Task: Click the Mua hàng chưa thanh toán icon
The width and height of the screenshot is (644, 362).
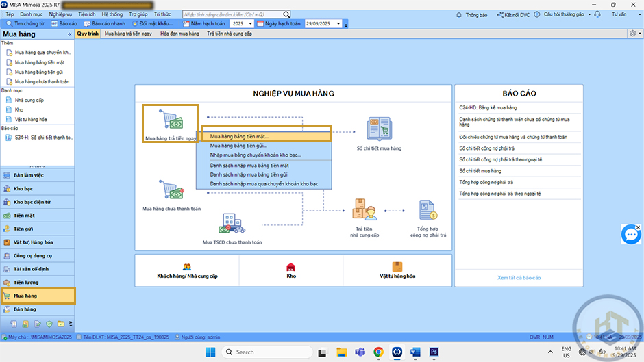Action: (171, 190)
